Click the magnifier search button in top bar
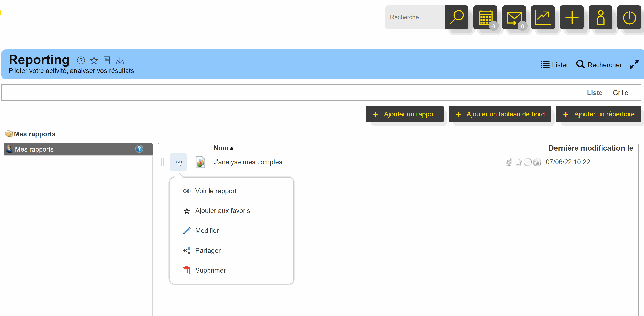This screenshot has width=644, height=316. [x=456, y=17]
